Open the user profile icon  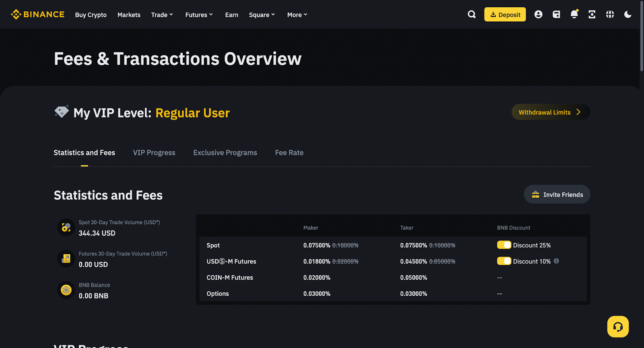point(538,14)
